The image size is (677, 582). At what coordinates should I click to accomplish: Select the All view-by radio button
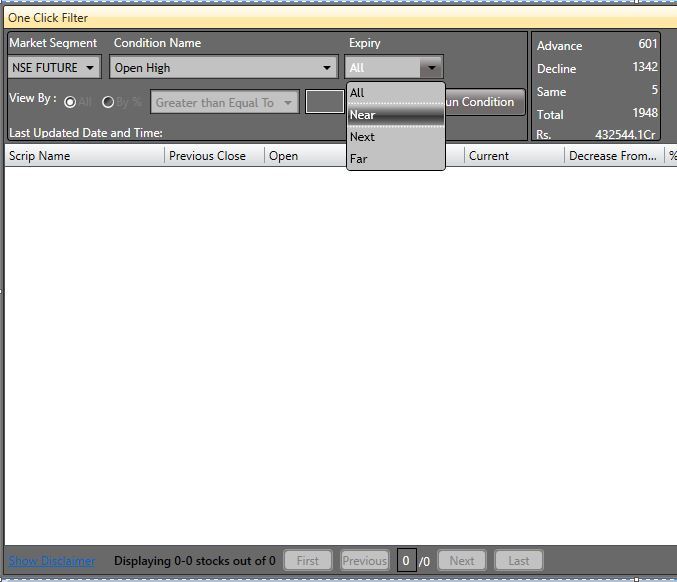pyautogui.click(x=70, y=102)
